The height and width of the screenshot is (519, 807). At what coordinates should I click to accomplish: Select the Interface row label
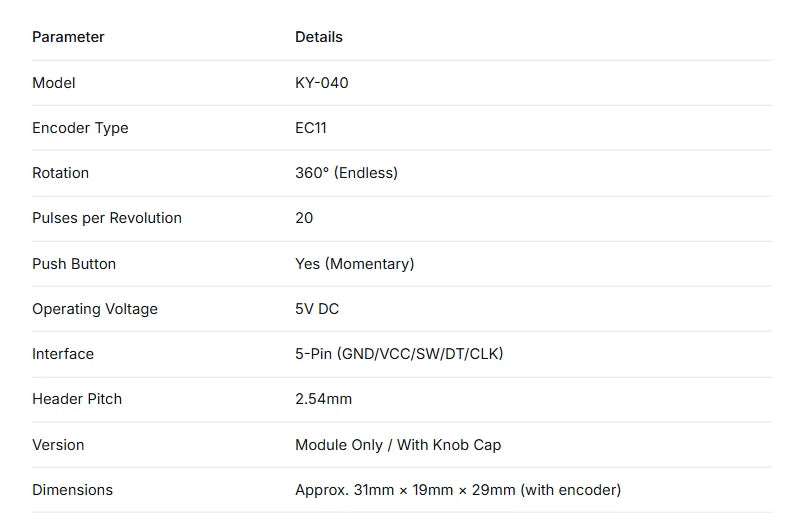click(63, 354)
